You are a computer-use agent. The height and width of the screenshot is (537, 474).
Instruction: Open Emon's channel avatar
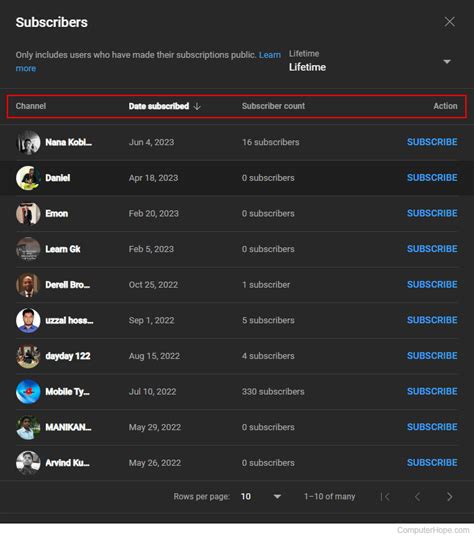(x=28, y=213)
